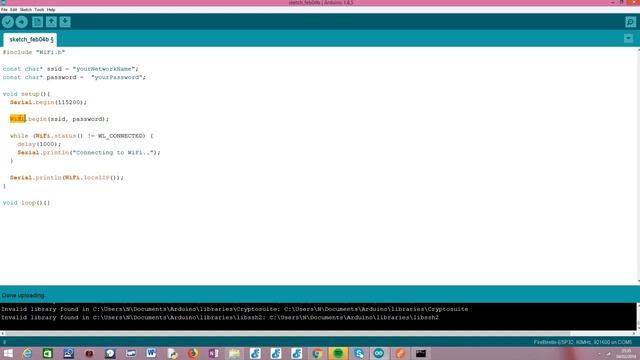This screenshot has width=640, height=360.
Task: Open Python icon in the taskbar
Action: click(172, 353)
